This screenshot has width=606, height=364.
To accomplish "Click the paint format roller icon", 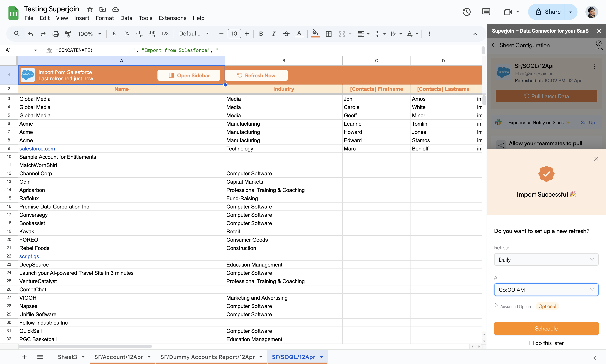I will [x=68, y=34].
